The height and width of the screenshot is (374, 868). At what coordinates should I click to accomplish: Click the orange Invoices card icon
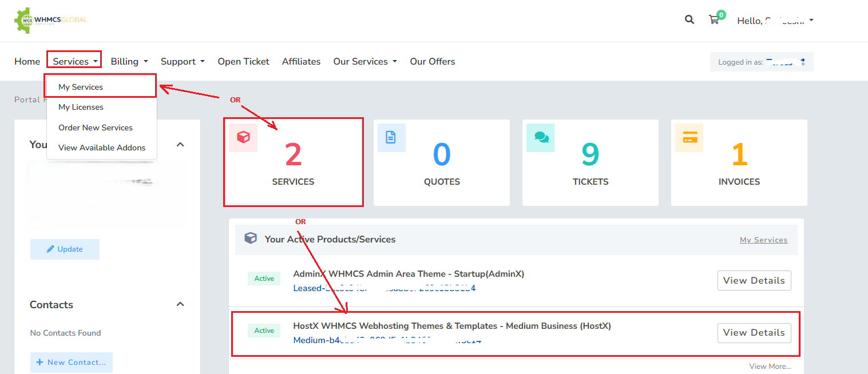click(689, 138)
